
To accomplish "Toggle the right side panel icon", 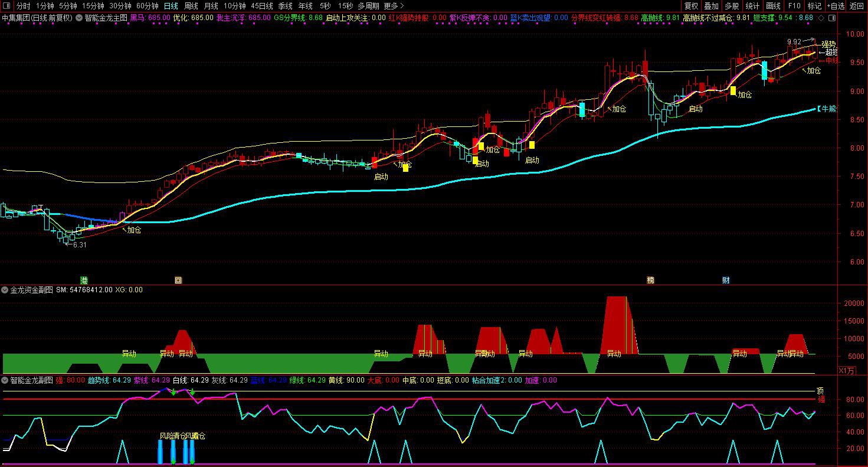I will tap(833, 18).
